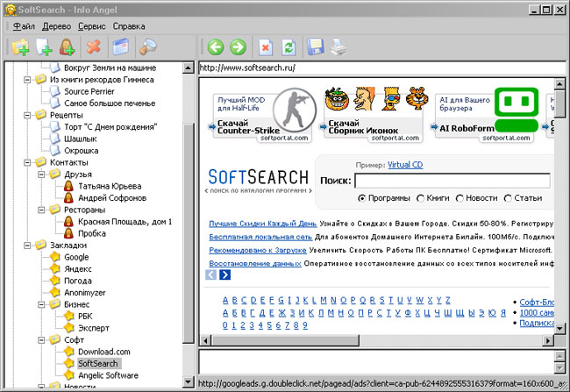Collapse the Софт folder
The width and height of the screenshot is (570, 392).
(41, 340)
